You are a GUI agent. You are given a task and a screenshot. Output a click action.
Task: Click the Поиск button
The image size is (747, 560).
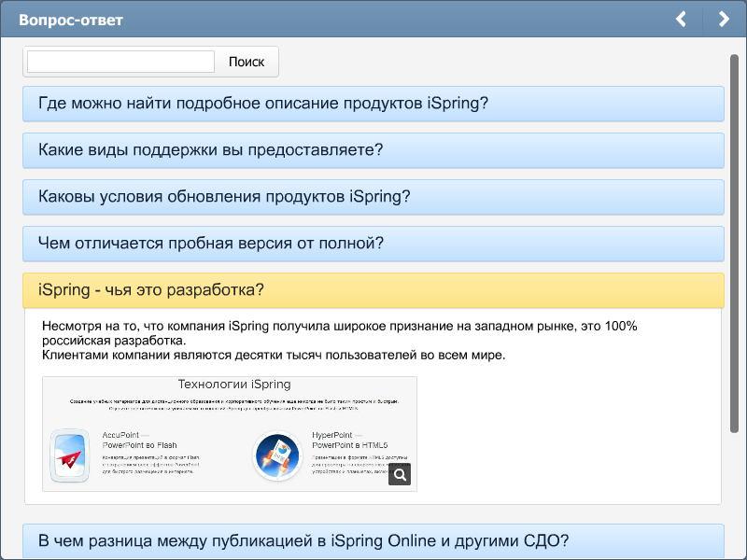[247, 62]
